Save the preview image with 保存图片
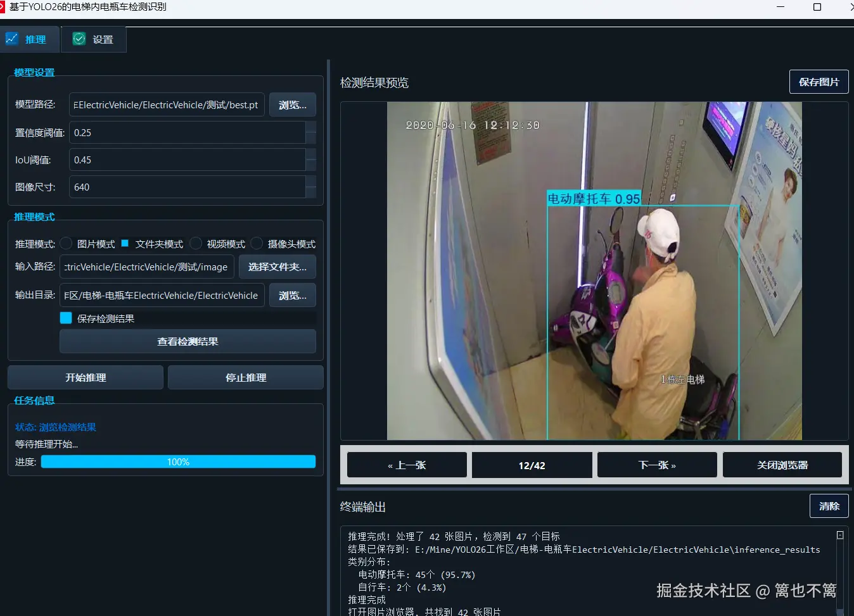The width and height of the screenshot is (854, 616). 818,81
